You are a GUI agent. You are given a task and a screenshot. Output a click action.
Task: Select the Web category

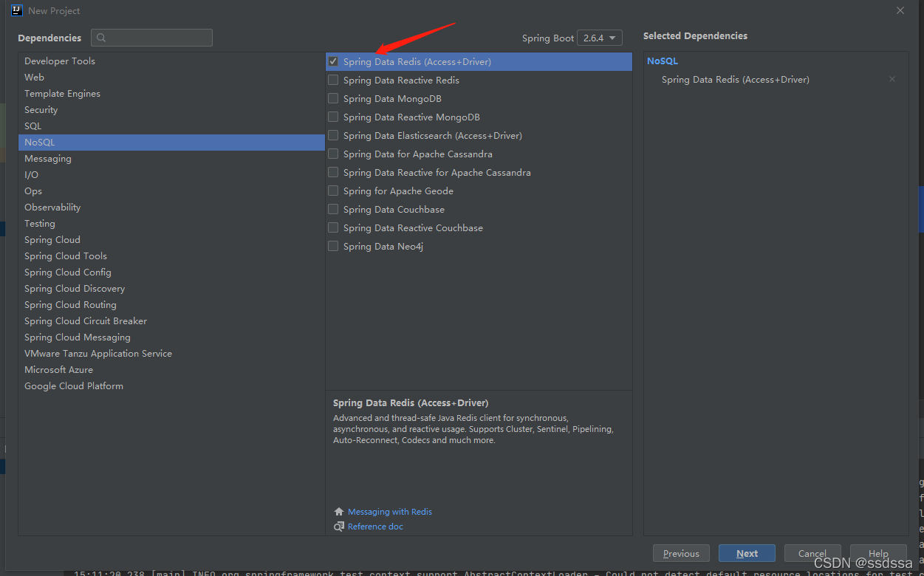point(171,78)
